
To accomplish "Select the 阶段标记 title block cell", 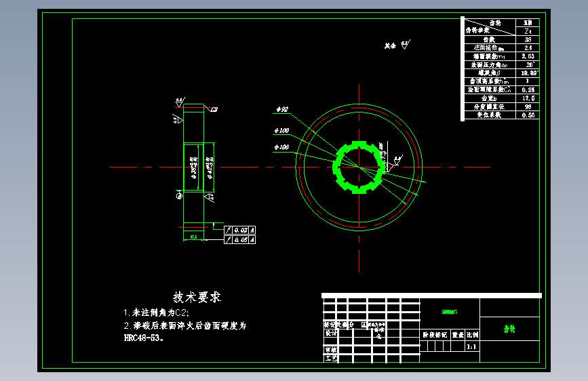I will (435, 335).
